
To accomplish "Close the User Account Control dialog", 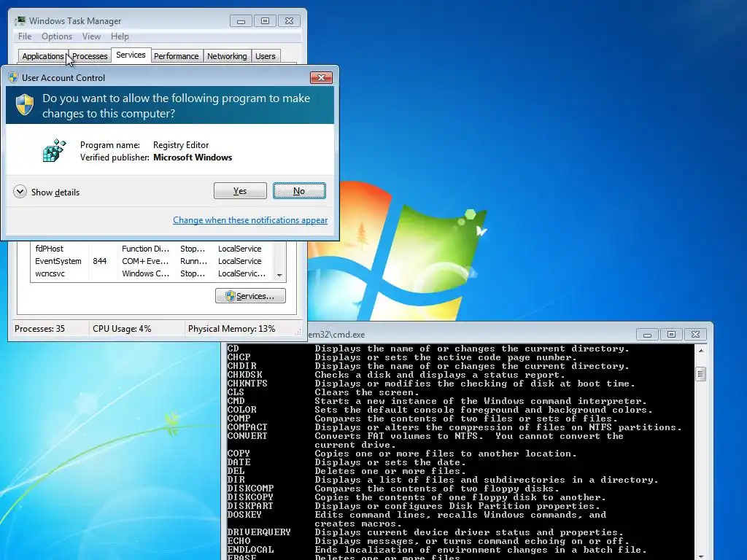I will click(x=321, y=77).
